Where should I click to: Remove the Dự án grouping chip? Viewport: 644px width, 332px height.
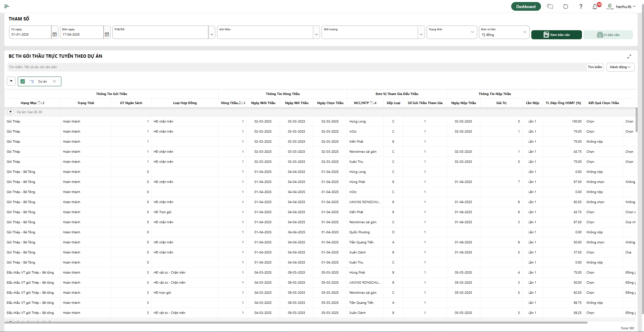tap(54, 82)
